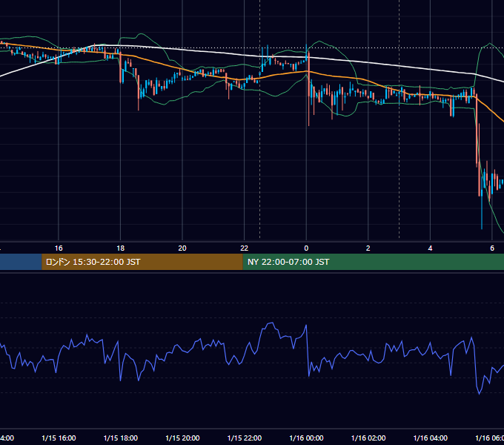Click the '1/15 18:00' date label on indicator axis
This screenshot has width=504, height=445.
[x=121, y=438]
